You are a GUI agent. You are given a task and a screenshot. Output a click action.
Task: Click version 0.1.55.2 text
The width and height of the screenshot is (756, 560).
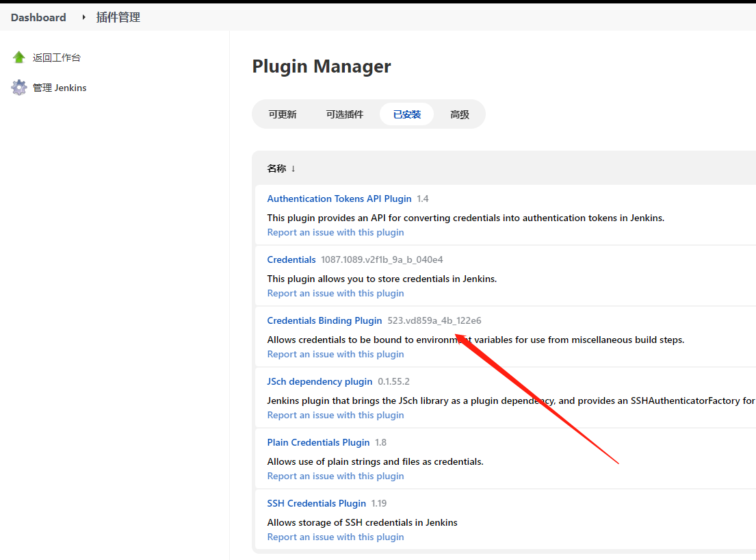click(393, 381)
